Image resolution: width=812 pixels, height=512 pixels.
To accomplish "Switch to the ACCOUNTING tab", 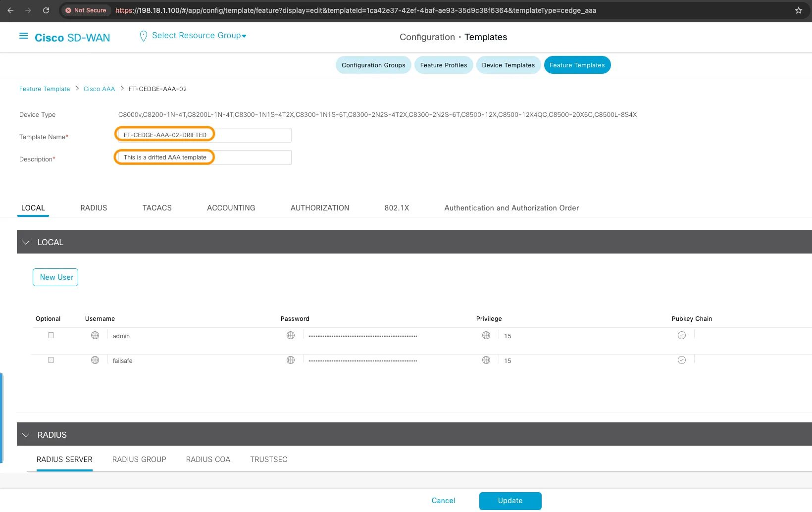I will [x=231, y=207].
